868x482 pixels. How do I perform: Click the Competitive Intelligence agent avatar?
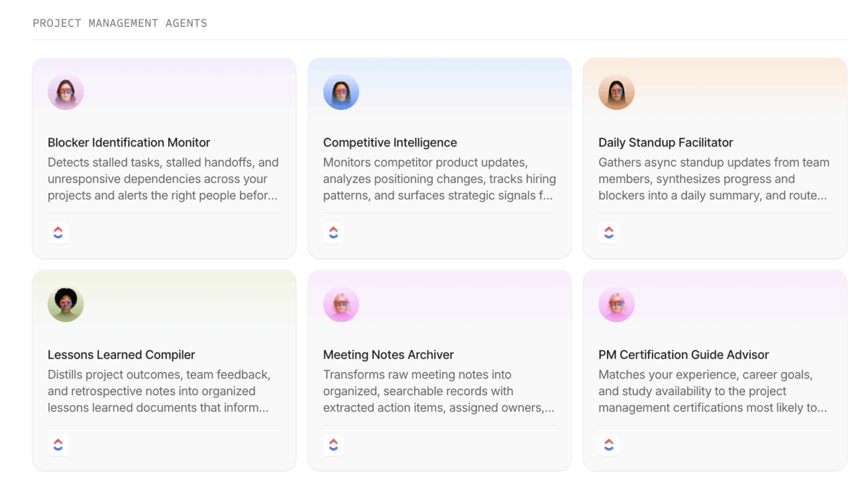pos(341,92)
